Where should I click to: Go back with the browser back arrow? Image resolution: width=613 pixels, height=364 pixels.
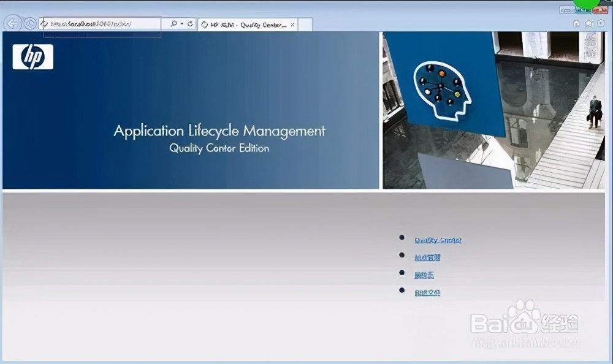[x=12, y=23]
